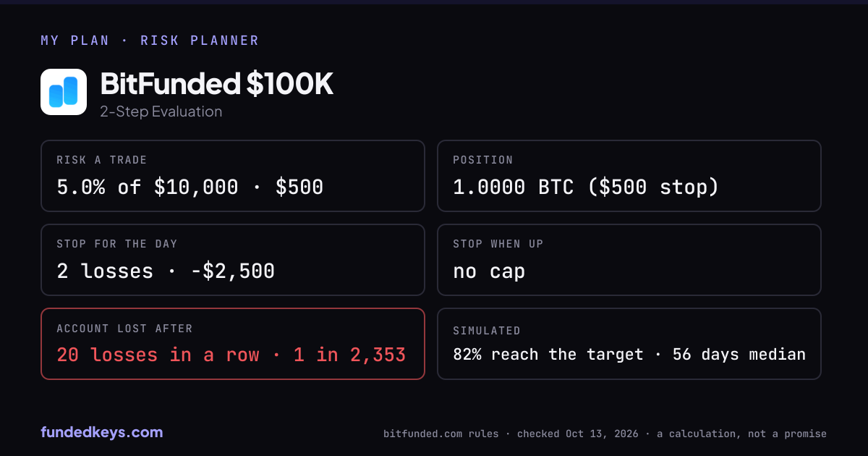Viewport: 868px width, 456px height.
Task: Click the BitFunded blue bars logo icon
Action: coord(64,92)
